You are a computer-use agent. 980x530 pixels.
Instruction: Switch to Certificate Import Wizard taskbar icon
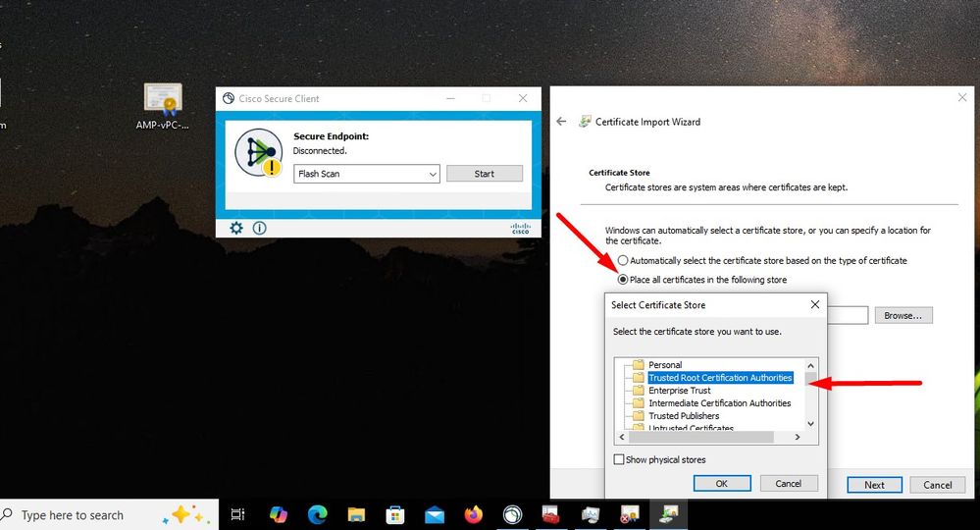[669, 514]
